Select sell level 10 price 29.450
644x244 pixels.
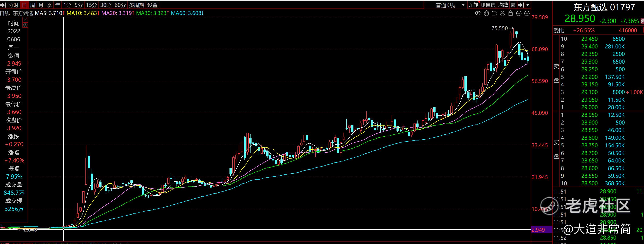[x=589, y=39]
